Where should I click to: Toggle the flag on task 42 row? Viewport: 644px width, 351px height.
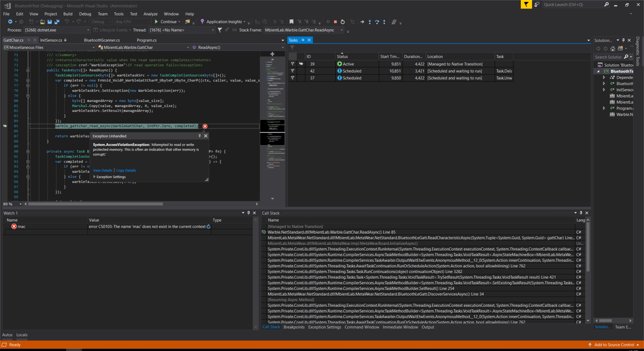tap(292, 71)
